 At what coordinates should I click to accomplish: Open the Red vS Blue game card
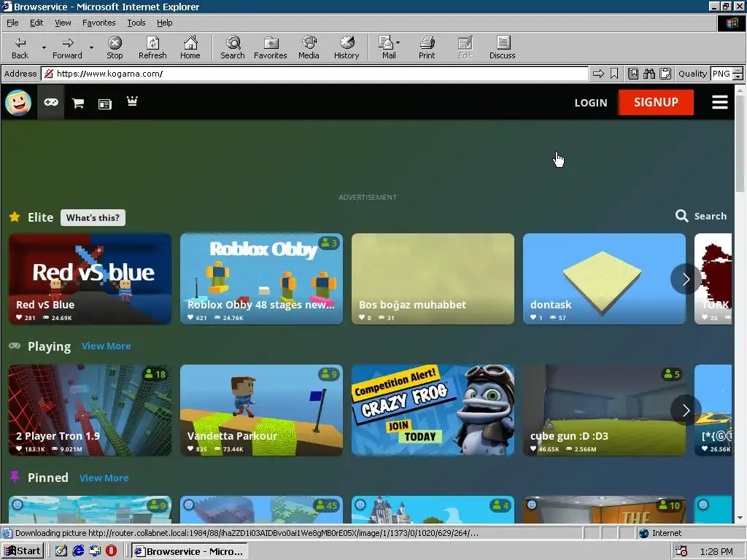tap(90, 279)
